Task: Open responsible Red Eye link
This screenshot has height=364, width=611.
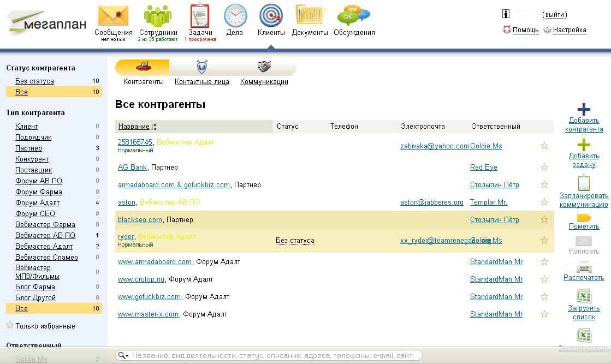Action: [x=484, y=167]
